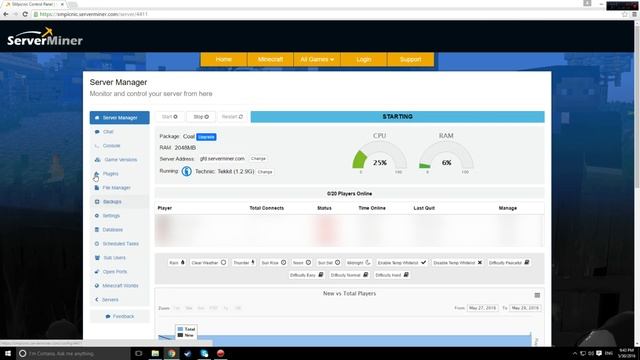Click the browser reload icon
The height and width of the screenshot is (360, 640).
click(x=25, y=14)
